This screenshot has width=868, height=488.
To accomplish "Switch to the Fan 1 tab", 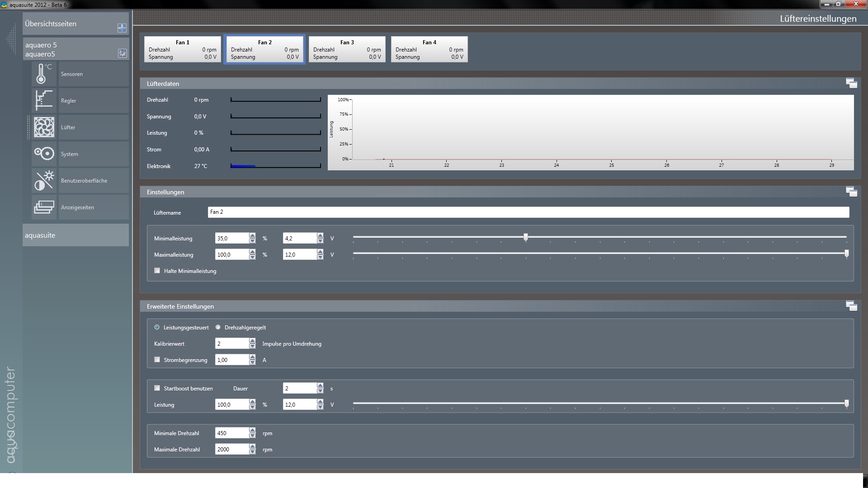I will [182, 49].
